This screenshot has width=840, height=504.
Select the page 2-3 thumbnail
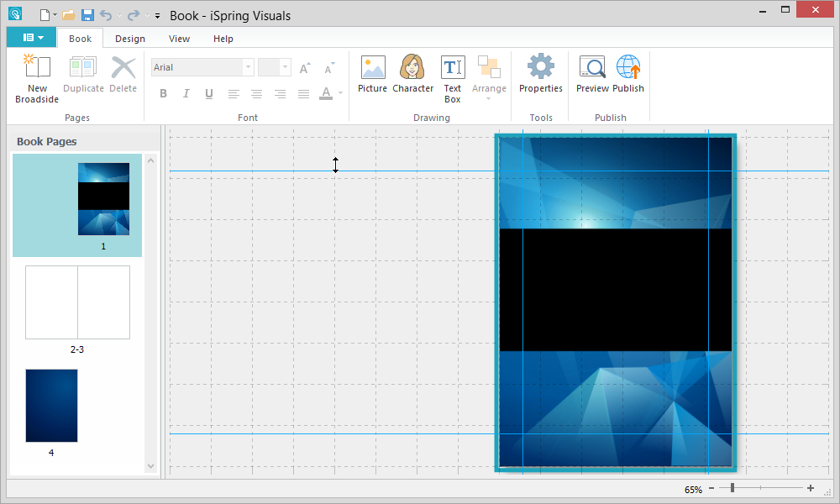[77, 302]
